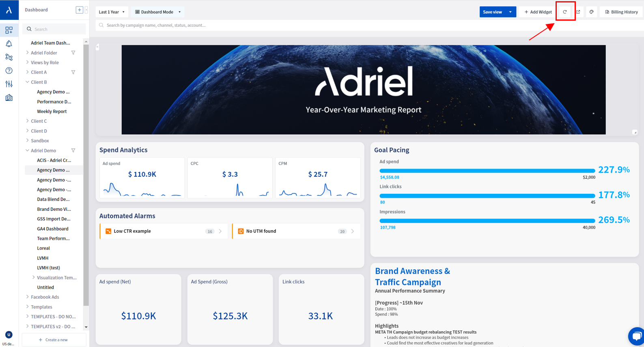Image resolution: width=644 pixels, height=347 pixels.
Task: Expand the Sandbox folder
Action: click(x=27, y=141)
